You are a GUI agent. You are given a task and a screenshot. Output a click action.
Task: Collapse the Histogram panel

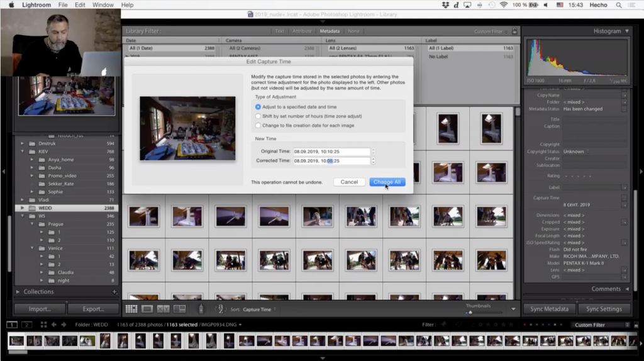coord(627,31)
